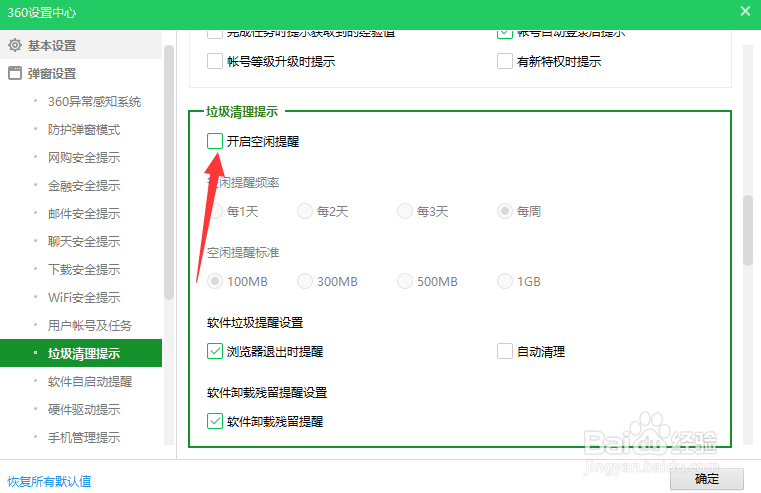This screenshot has height=493, width=761.
Task: Click the 垃圾清理提示 group title
Action: click(242, 112)
